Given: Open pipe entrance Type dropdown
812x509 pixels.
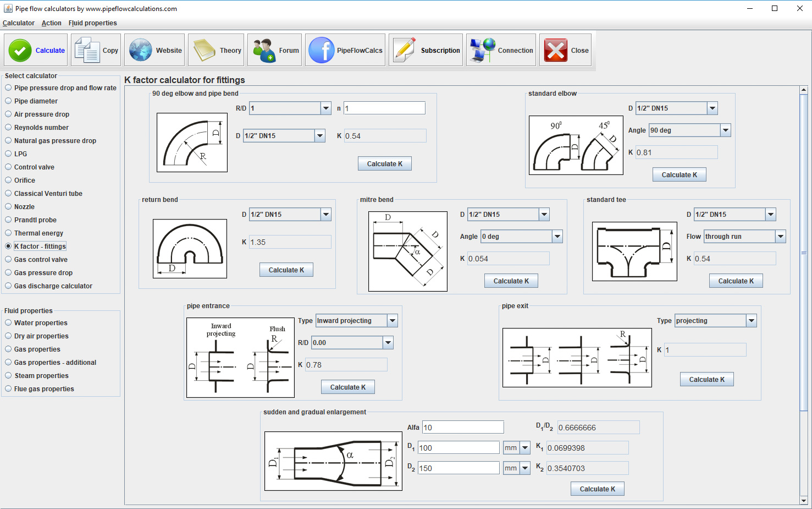Looking at the screenshot, I should point(393,321).
